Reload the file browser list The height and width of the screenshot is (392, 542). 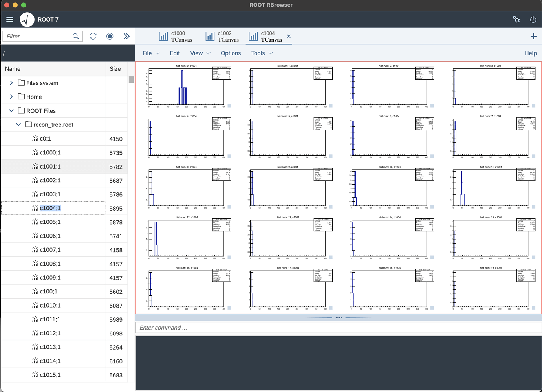click(x=93, y=36)
